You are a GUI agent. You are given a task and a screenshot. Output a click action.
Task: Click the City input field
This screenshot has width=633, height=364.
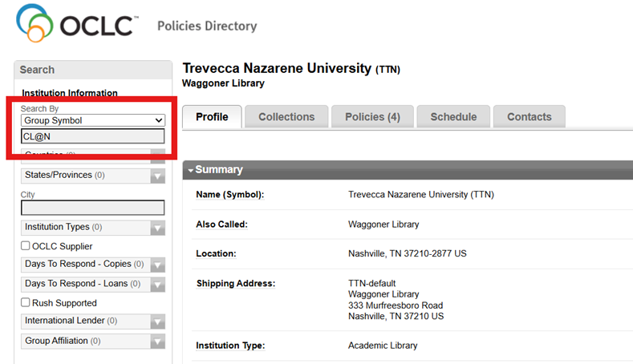(x=92, y=208)
